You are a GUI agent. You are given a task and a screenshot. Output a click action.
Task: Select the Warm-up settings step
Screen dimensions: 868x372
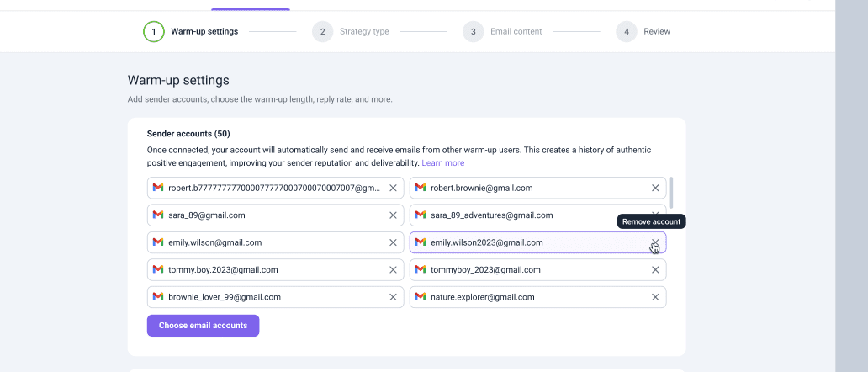(192, 32)
